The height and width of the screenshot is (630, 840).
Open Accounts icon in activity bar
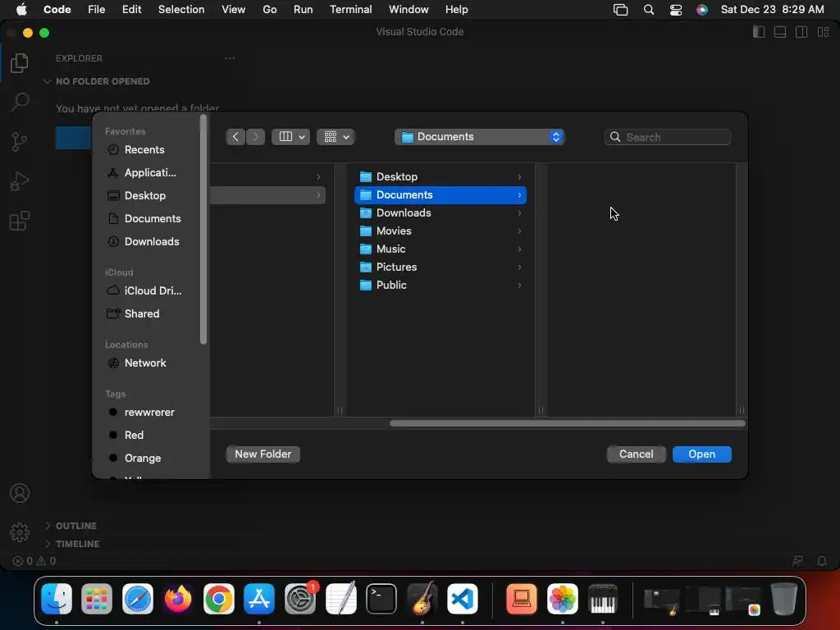point(20,493)
